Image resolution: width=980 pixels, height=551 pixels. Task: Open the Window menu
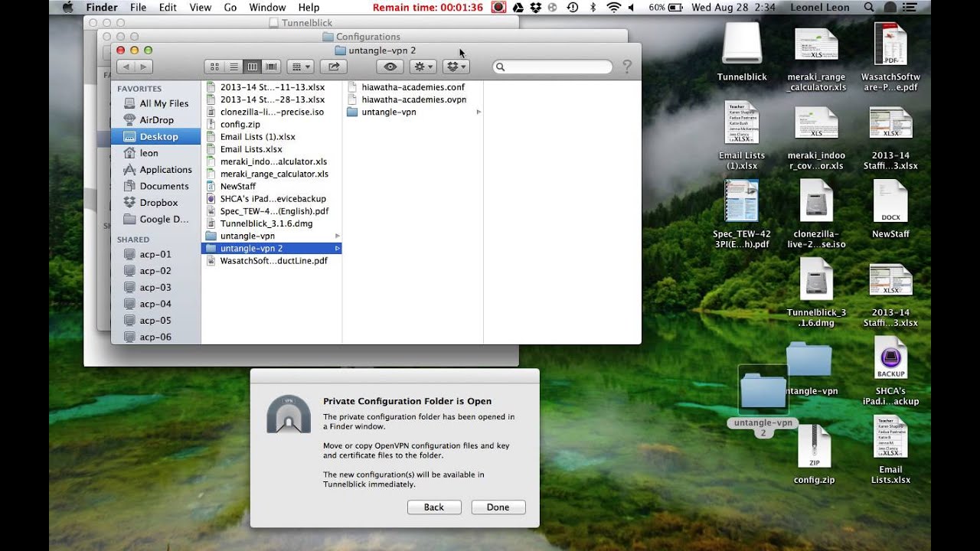(267, 7)
